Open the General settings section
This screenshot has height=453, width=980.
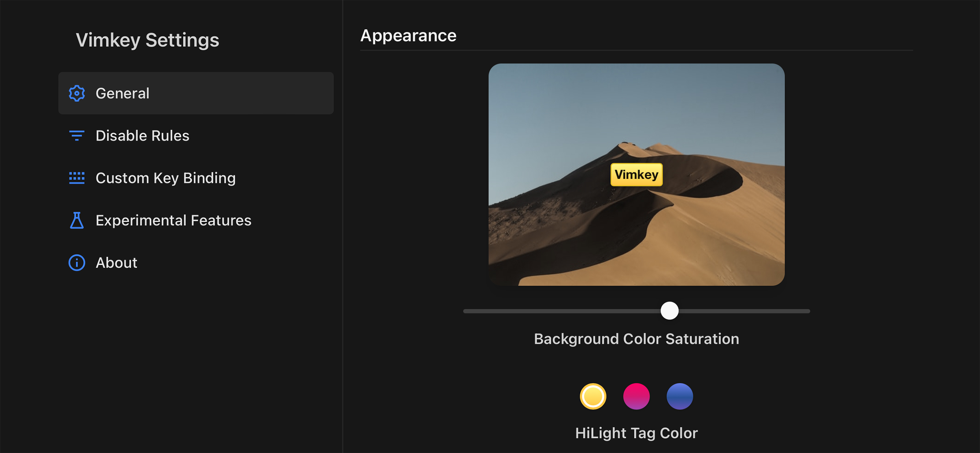pos(196,93)
